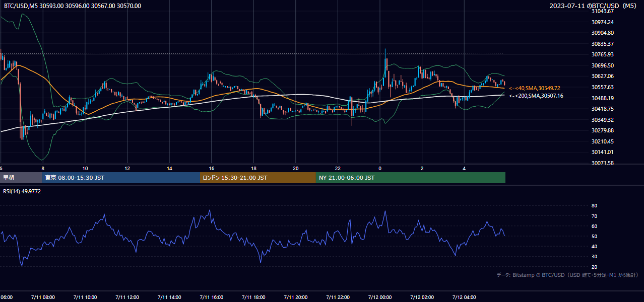Click the 7/11 22:00 date label
Image resolution: width=644 pixels, height=302 pixels.
coord(338,297)
